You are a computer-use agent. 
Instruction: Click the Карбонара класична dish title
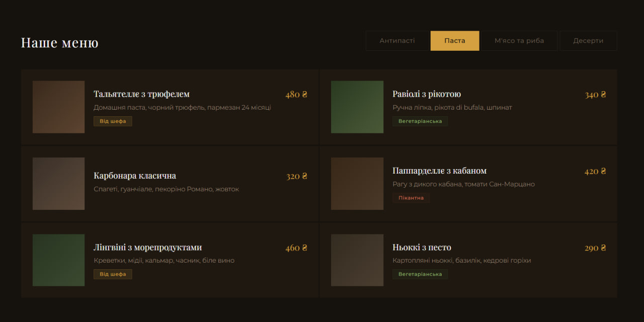(x=135, y=176)
